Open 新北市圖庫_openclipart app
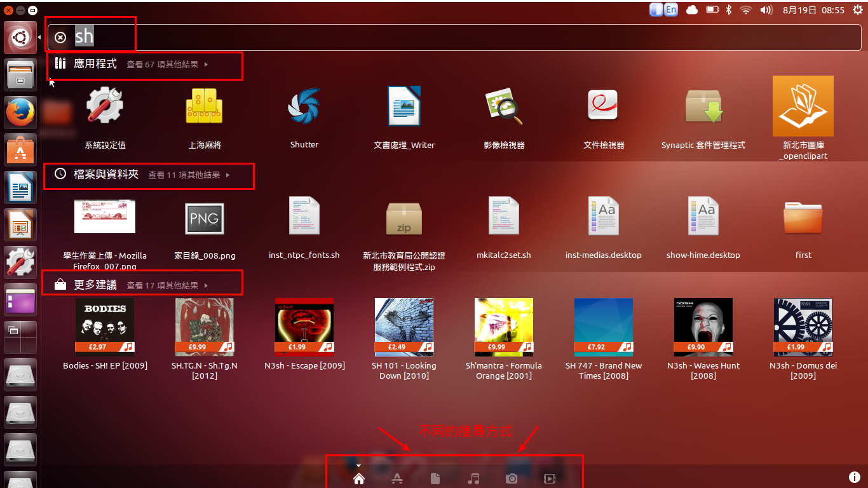Viewport: 868px width, 488px height. click(x=803, y=118)
